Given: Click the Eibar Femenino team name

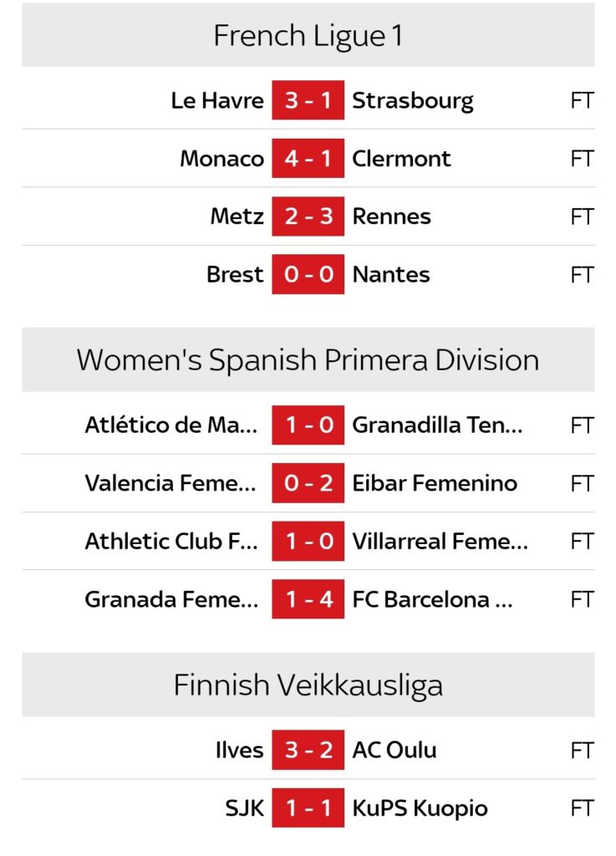Looking at the screenshot, I should [x=434, y=483].
